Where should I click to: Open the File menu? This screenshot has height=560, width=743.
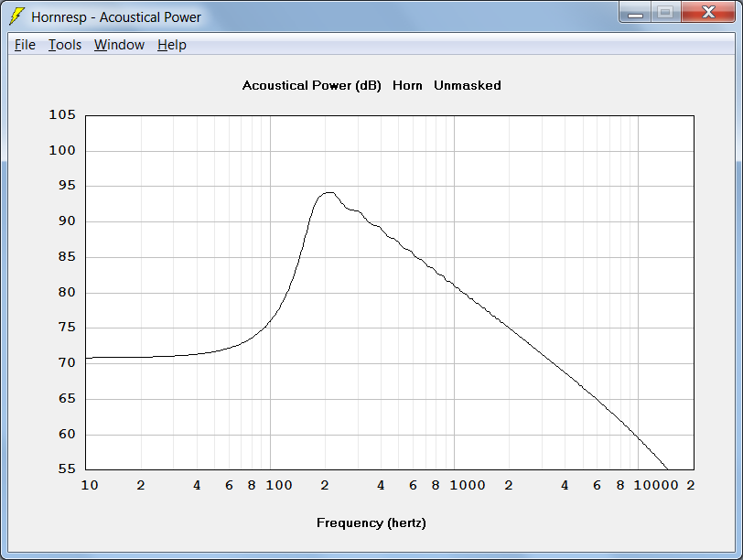click(25, 45)
